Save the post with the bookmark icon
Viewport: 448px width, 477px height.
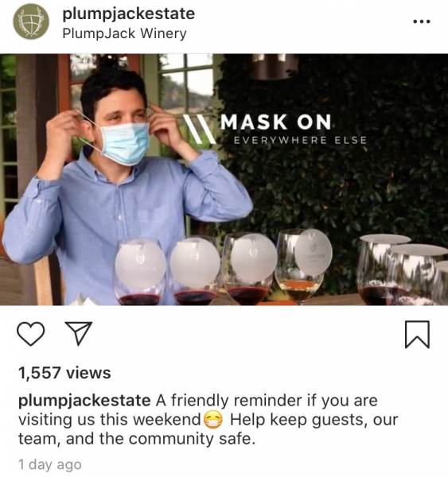tap(417, 334)
